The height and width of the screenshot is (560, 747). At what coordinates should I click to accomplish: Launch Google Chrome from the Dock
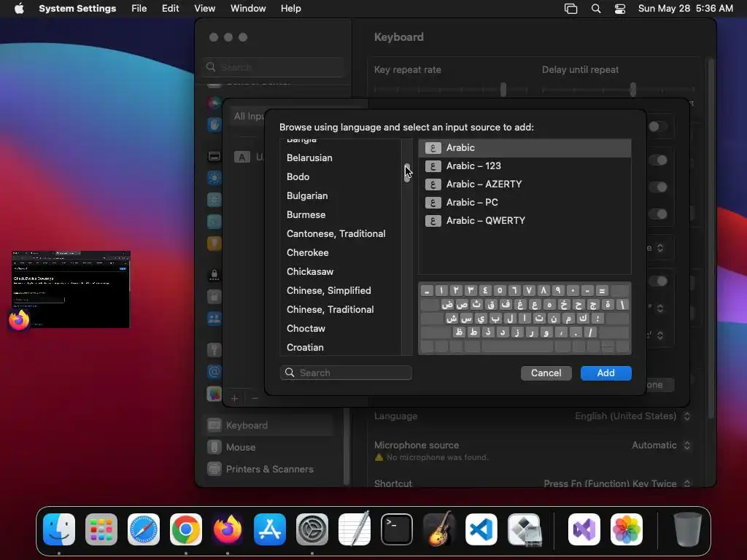click(186, 529)
